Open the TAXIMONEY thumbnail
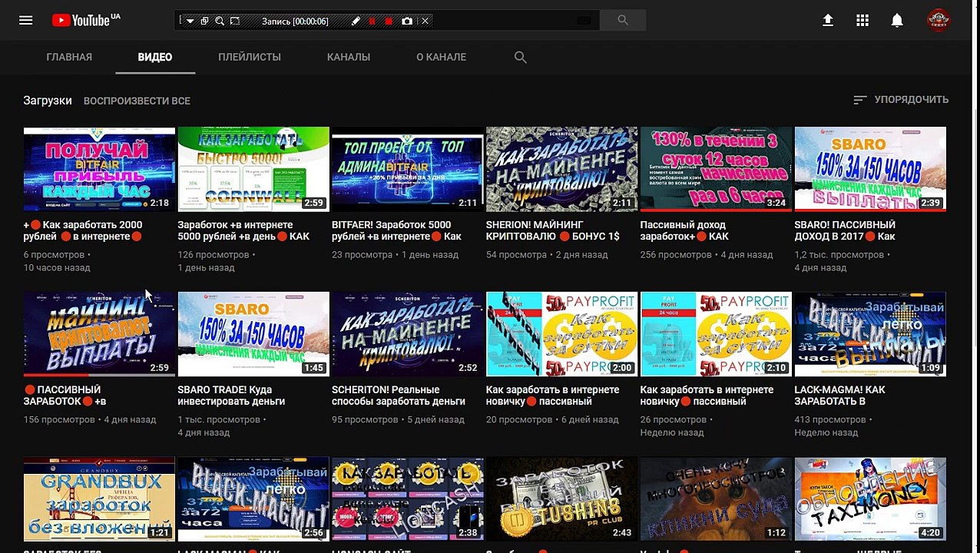The image size is (980, 553). (870, 499)
